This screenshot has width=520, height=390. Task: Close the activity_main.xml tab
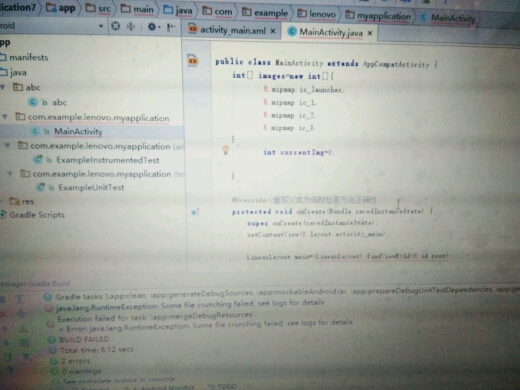coord(273,31)
